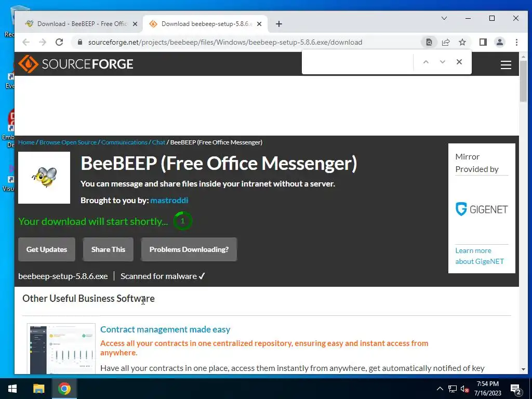This screenshot has width=532, height=399.
Task: Click Problems Downloading? button
Action: 189,249
